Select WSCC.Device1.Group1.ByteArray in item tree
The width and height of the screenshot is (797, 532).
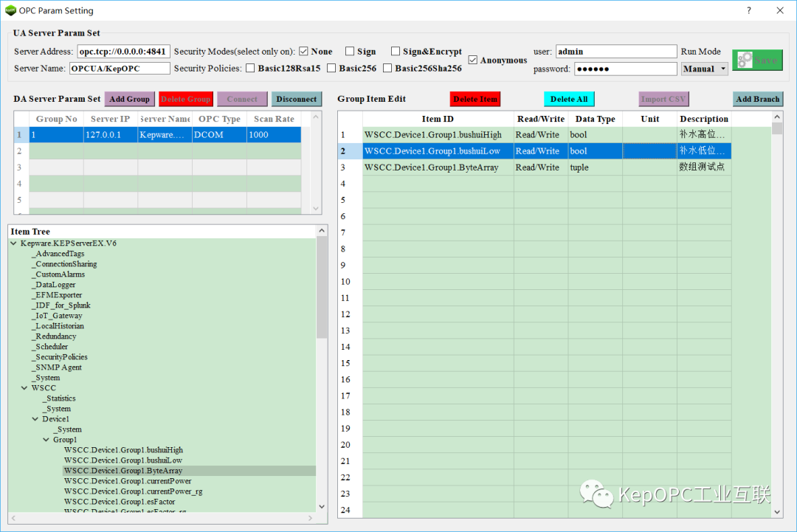point(123,471)
